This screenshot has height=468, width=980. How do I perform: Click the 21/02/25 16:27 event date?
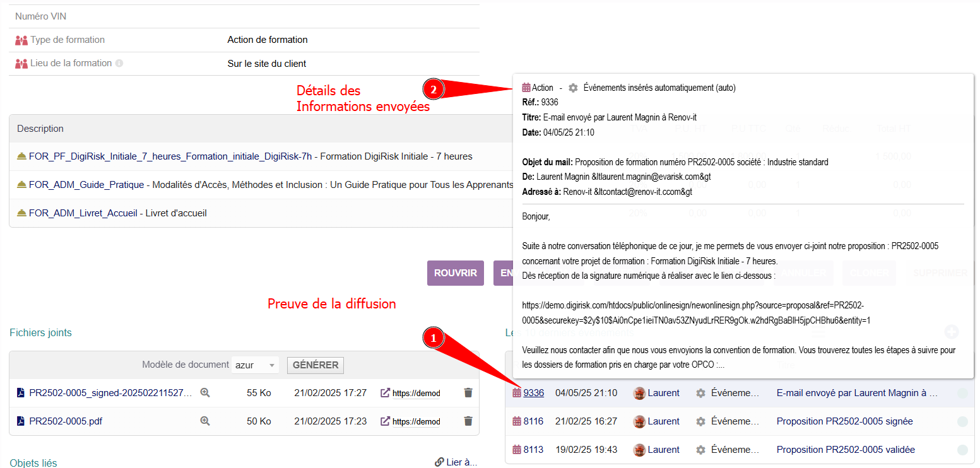(x=586, y=421)
